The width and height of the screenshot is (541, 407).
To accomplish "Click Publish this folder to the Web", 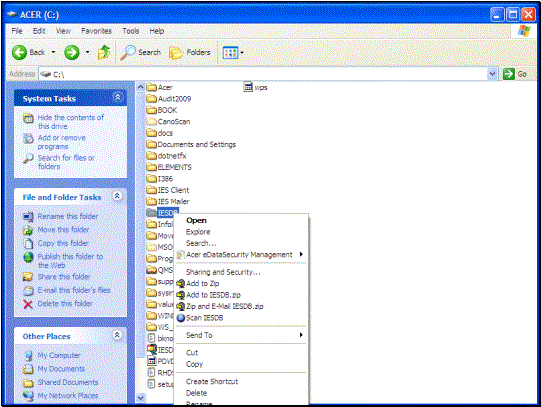I will pos(70,261).
